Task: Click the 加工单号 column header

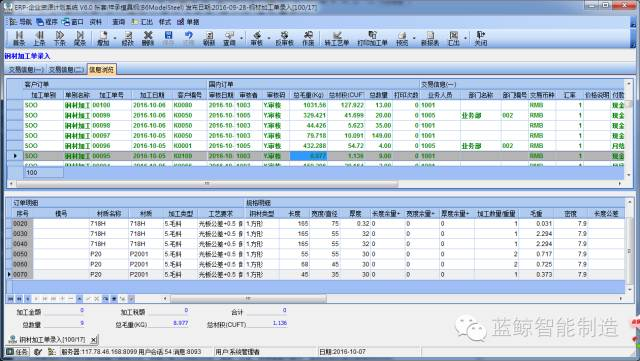Action: point(111,95)
